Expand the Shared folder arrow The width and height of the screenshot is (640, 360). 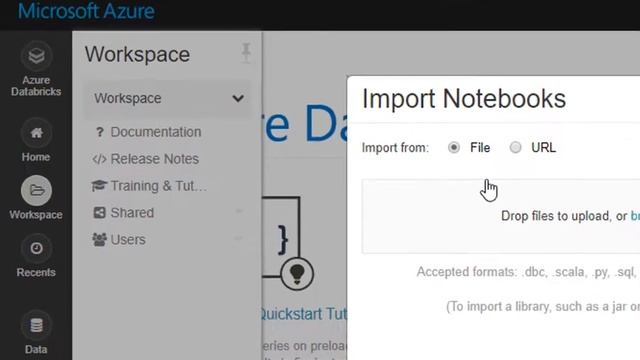click(x=239, y=211)
